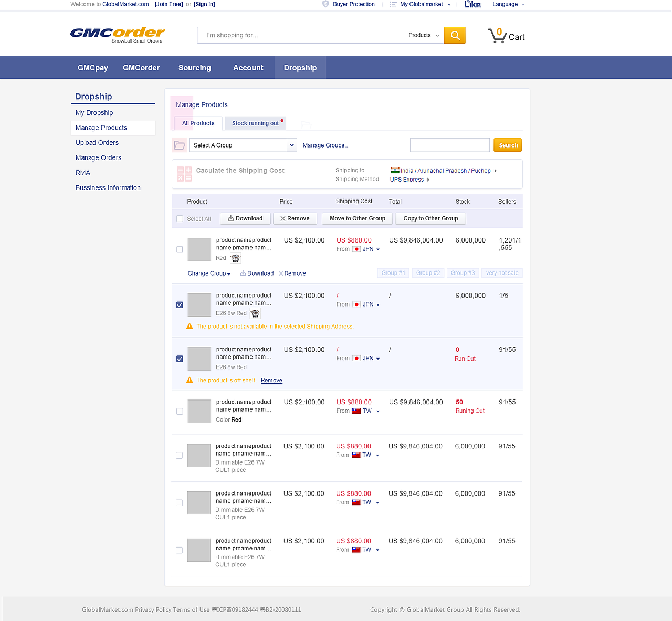Click the toolbar Download button
The height and width of the screenshot is (621, 672).
(245, 218)
